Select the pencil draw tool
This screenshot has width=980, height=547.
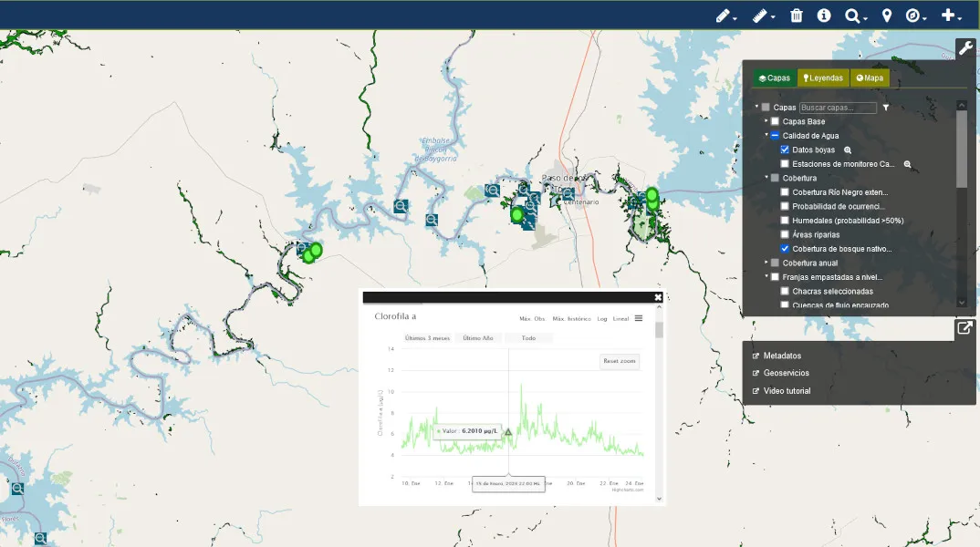click(x=723, y=15)
